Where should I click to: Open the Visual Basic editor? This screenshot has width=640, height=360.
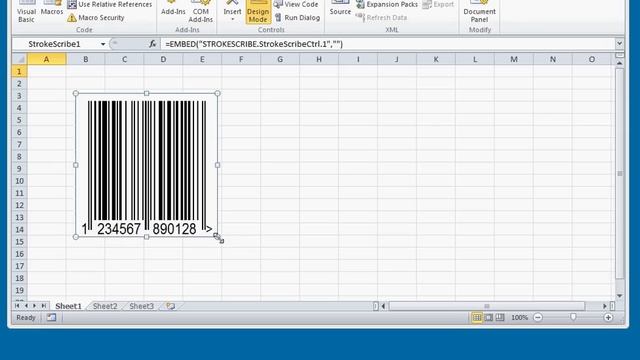pyautogui.click(x=26, y=11)
